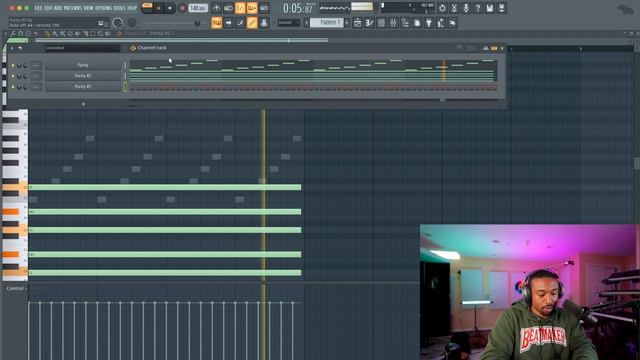This screenshot has width=640, height=360.
Task: Toggle wait for input before recording
Action: (228, 8)
